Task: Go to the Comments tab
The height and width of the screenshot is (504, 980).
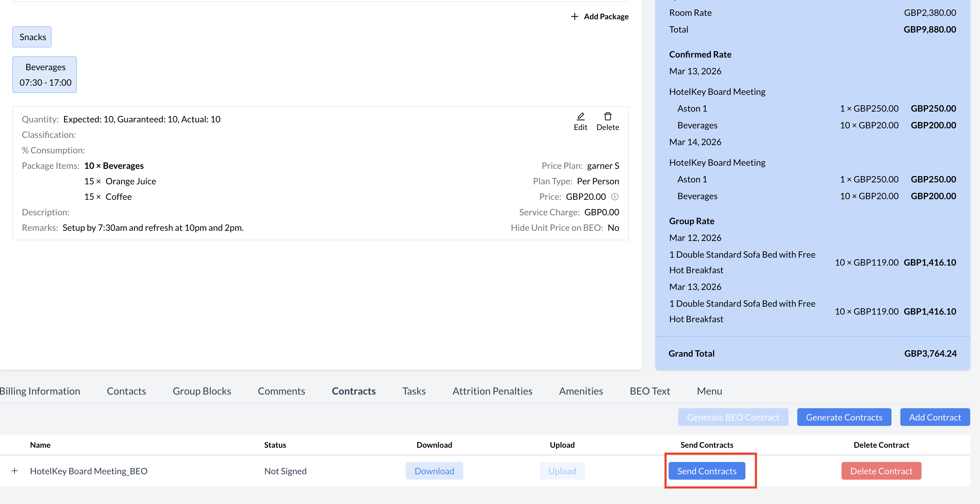Action: point(281,391)
